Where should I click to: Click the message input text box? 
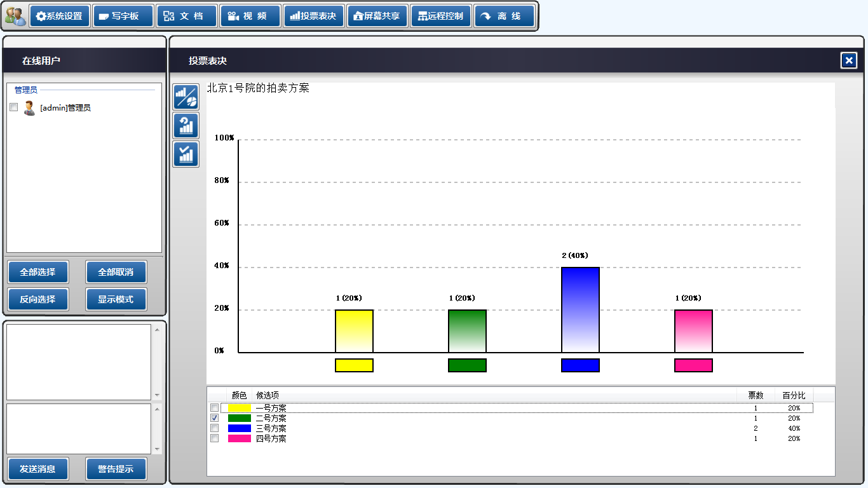tap(79, 428)
